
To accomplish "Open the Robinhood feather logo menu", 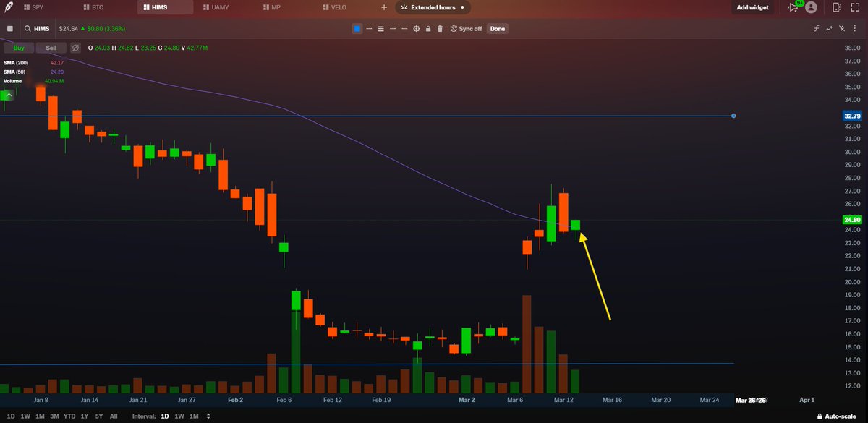I will click(x=7, y=7).
